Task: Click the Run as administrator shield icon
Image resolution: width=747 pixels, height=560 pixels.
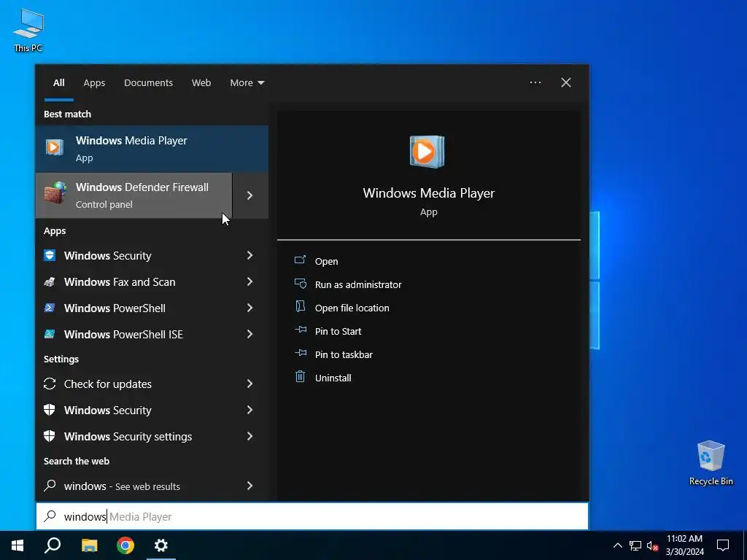Action: pyautogui.click(x=300, y=284)
